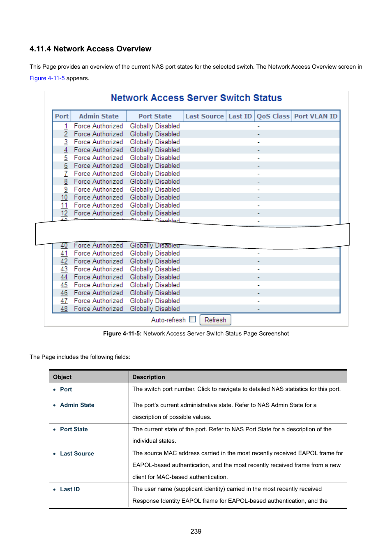This screenshot has width=392, height=555.
Task: Open the Figure 4-11-5 link
Action: tap(47, 78)
